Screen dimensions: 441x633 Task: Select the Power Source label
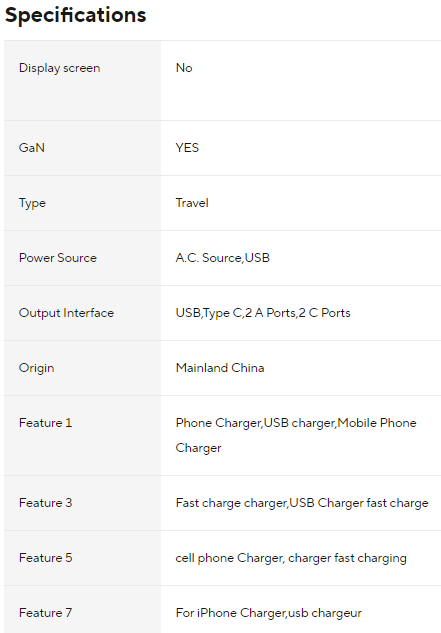pyautogui.click(x=58, y=258)
